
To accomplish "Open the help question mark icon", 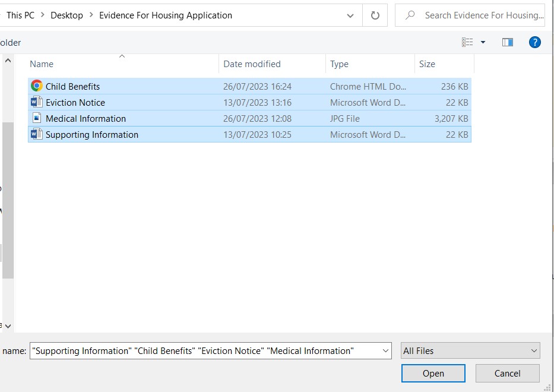I will (534, 42).
